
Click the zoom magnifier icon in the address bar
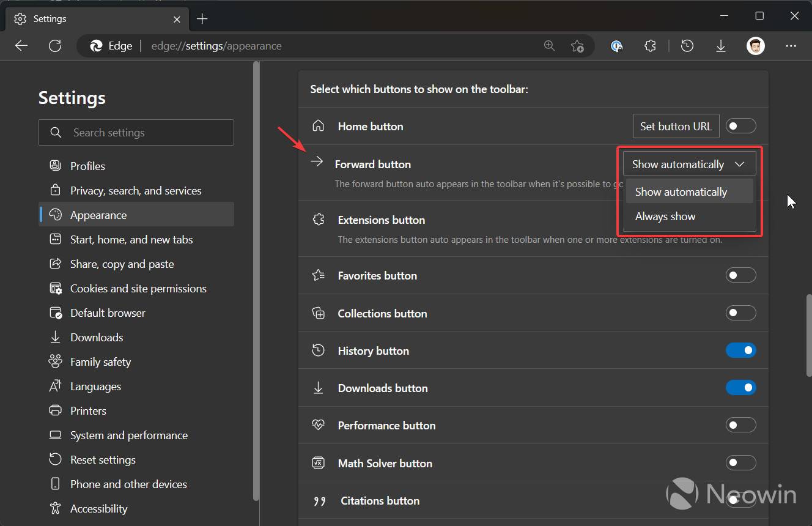[x=549, y=46]
